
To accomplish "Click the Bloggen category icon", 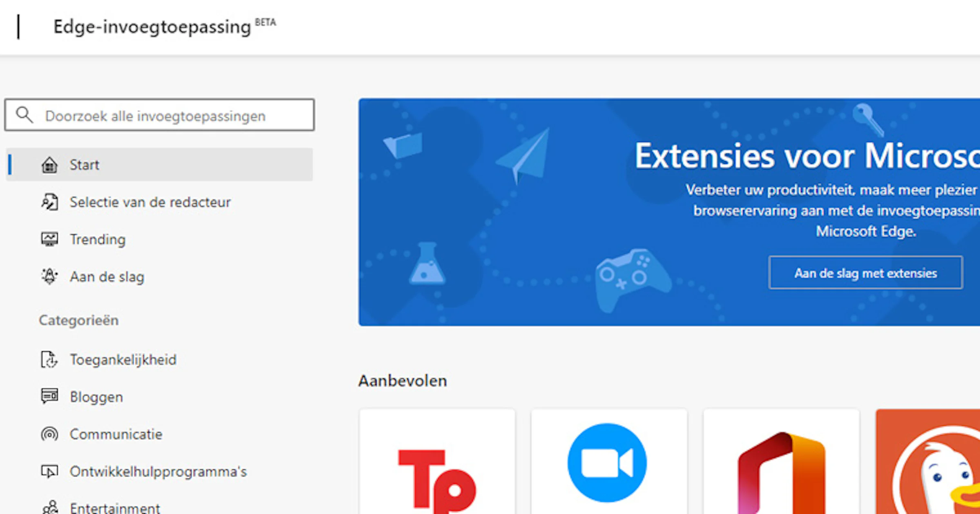I will pyautogui.click(x=49, y=396).
